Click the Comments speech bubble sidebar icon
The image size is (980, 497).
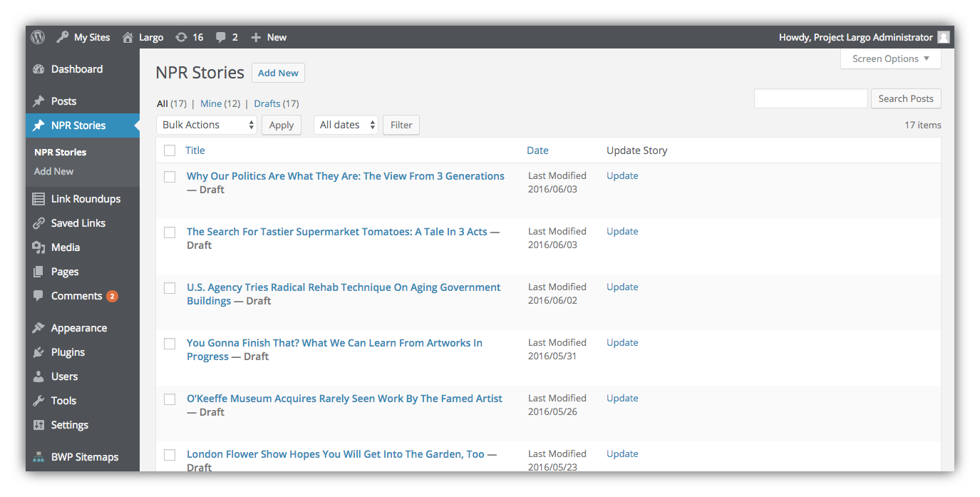(38, 296)
